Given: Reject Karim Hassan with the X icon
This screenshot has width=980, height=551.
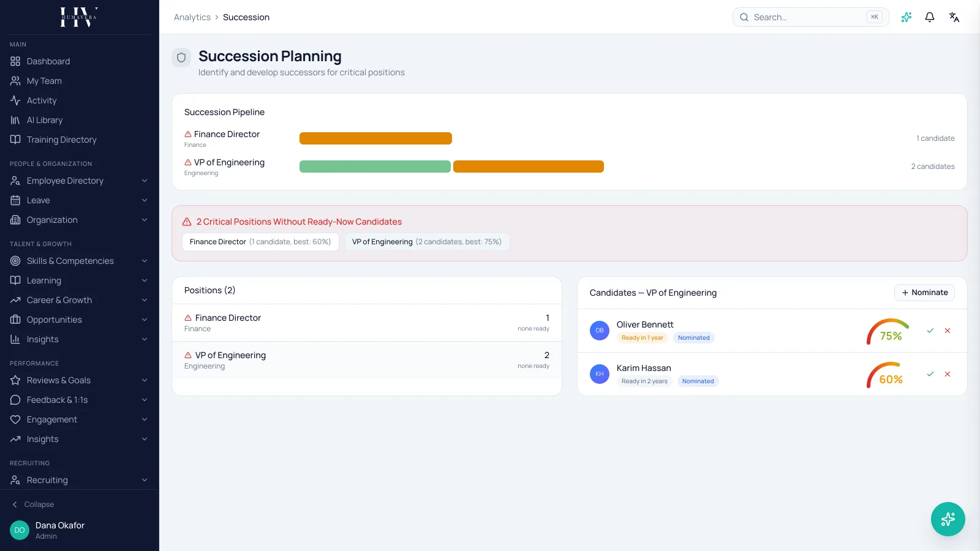Looking at the screenshot, I should click(x=948, y=374).
